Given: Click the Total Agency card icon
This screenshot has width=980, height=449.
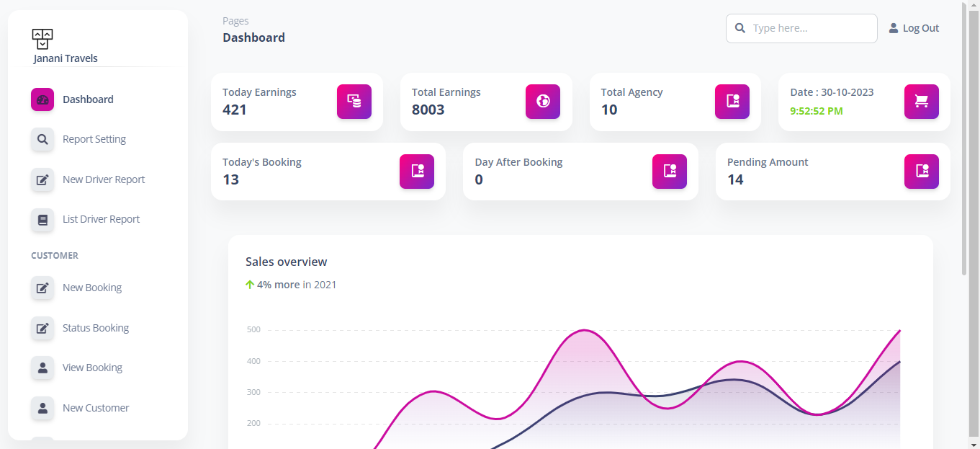Looking at the screenshot, I should click(732, 102).
